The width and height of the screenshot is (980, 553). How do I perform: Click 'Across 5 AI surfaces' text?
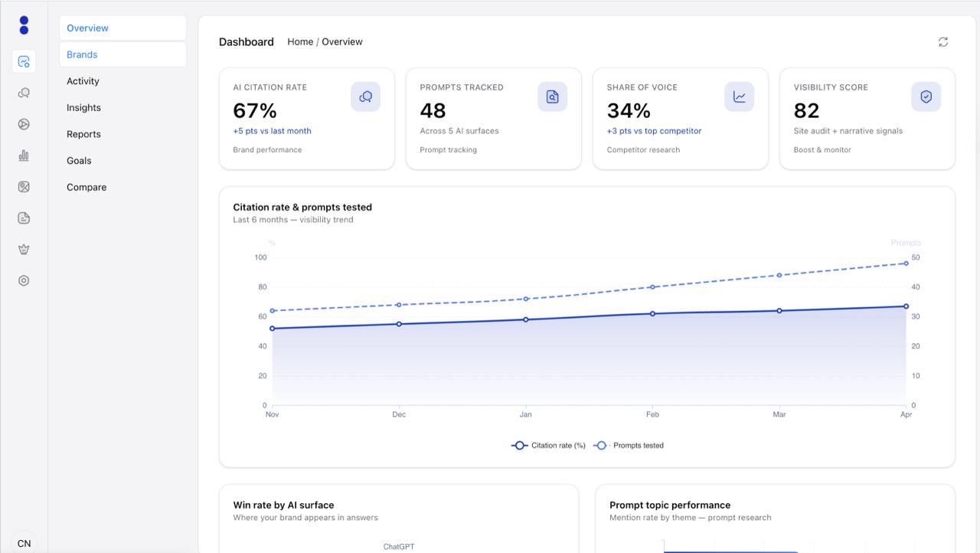(x=459, y=131)
